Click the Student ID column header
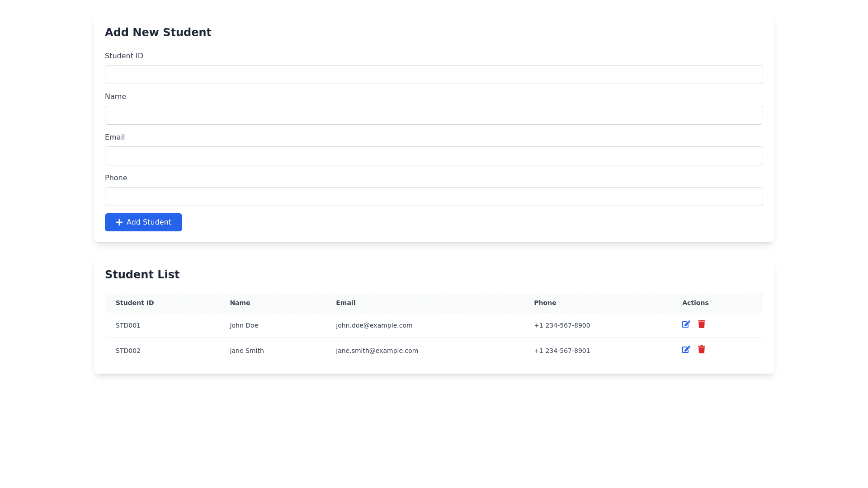 (x=135, y=303)
